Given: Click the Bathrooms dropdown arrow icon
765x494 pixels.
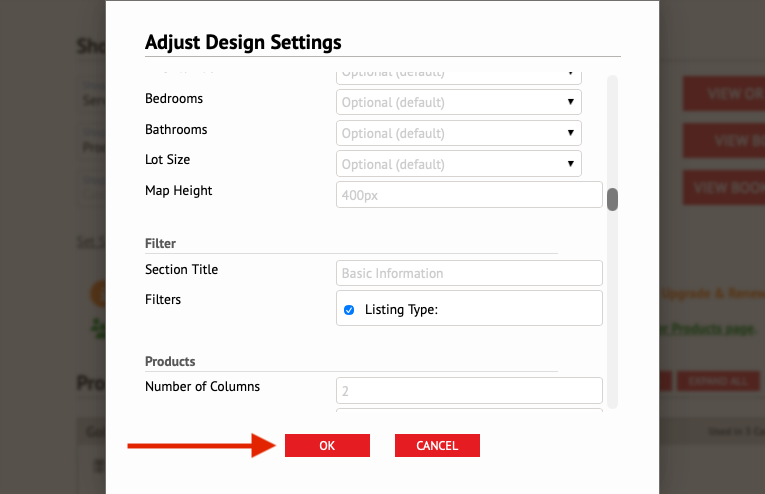Looking at the screenshot, I should [x=570, y=133].
